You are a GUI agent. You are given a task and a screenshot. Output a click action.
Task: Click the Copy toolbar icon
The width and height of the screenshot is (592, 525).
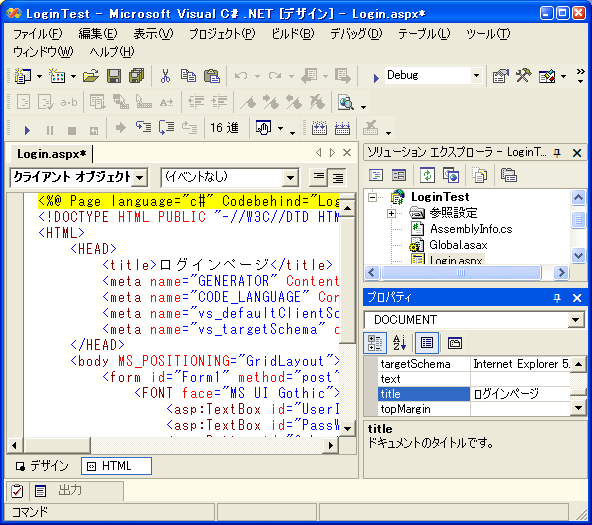click(x=188, y=76)
